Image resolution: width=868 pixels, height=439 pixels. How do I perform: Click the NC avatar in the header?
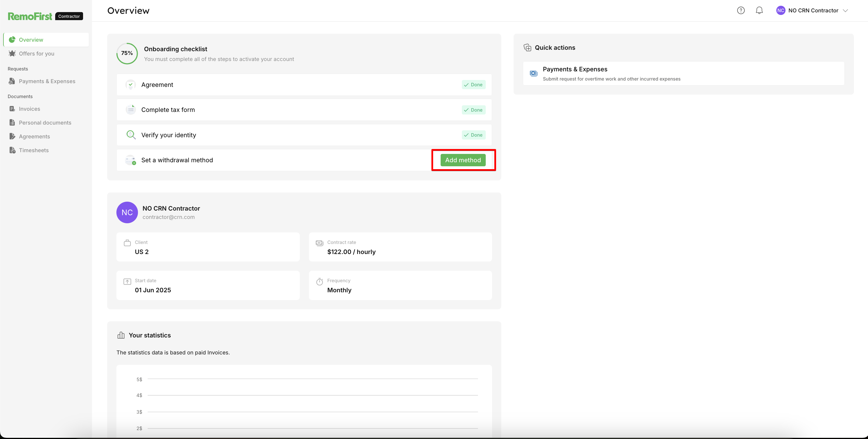[780, 10]
